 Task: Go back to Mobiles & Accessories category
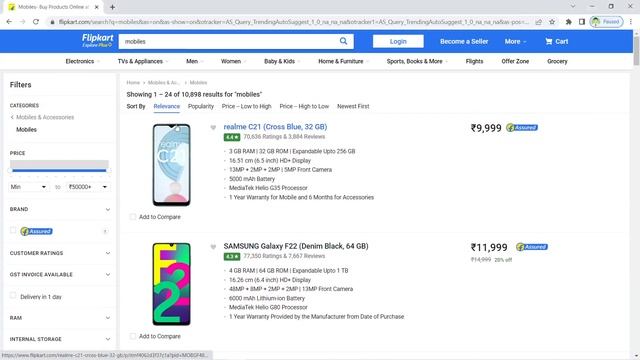(42, 117)
